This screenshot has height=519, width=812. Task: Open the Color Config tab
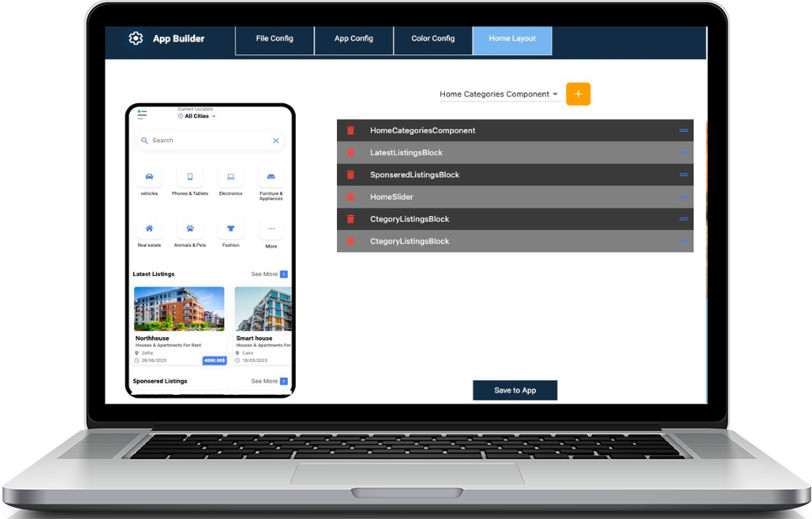tap(433, 39)
